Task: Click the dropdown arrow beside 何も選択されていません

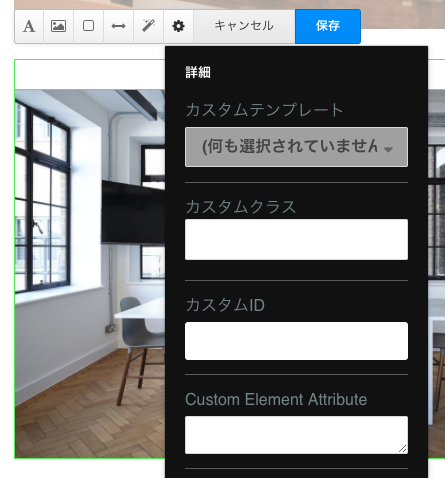Action: click(x=388, y=149)
